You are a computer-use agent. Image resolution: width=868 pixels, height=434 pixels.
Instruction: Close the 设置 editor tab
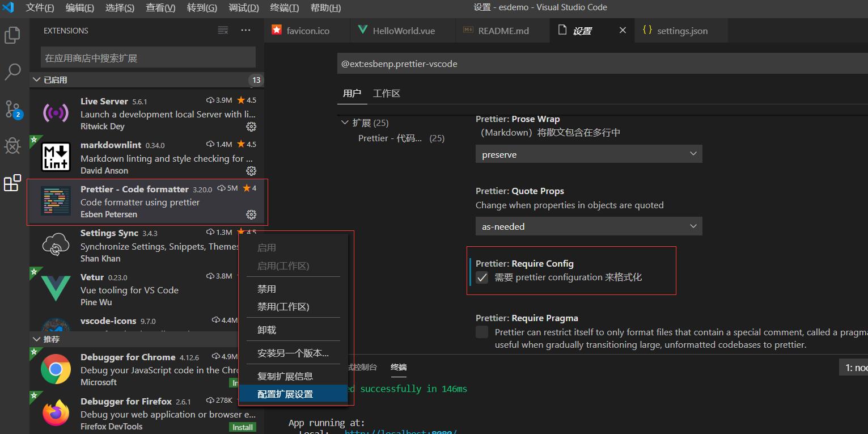623,31
